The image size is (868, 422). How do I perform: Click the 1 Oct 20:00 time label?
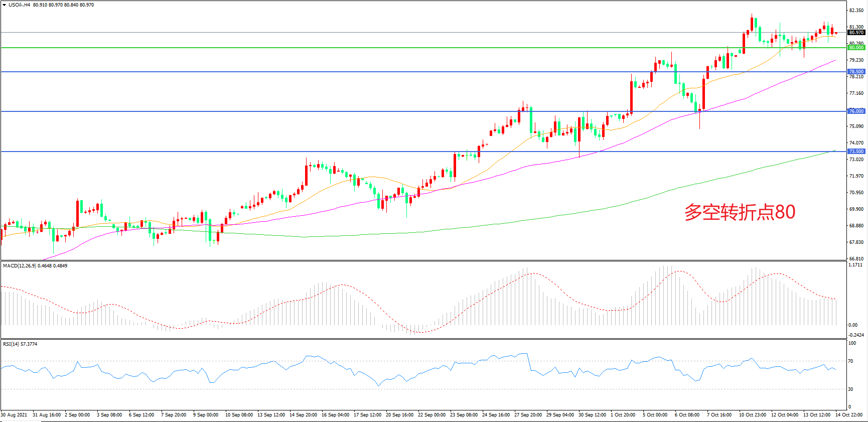[623, 415]
